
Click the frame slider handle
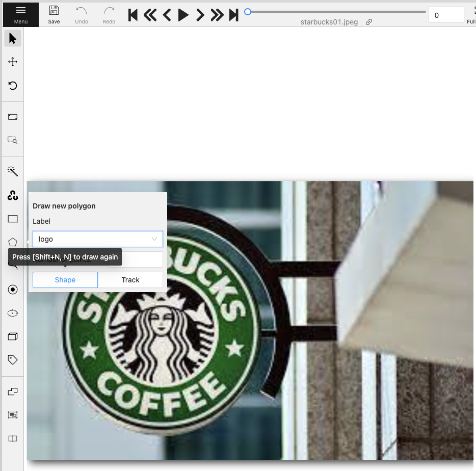[x=248, y=12]
